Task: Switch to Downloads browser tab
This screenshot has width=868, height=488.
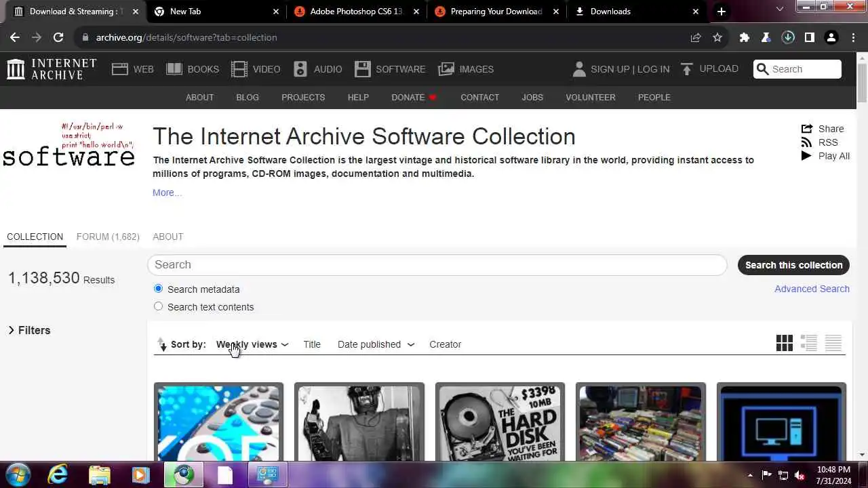Action: point(637,12)
